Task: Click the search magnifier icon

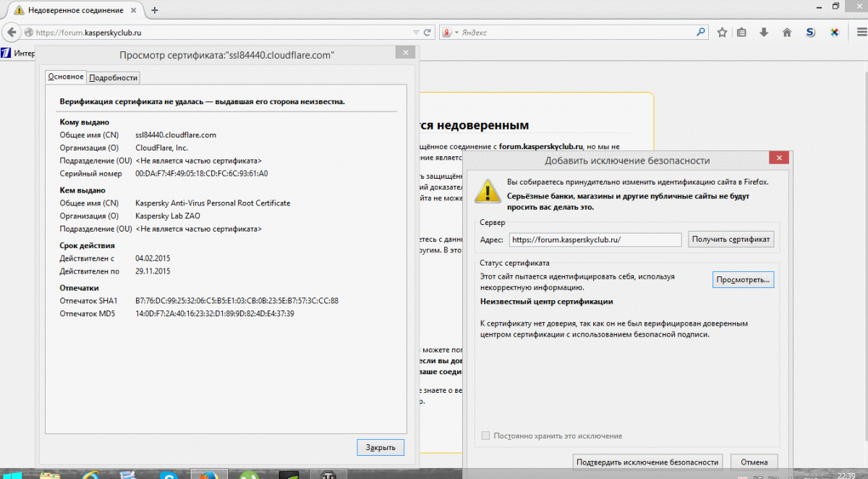Action: pos(700,33)
